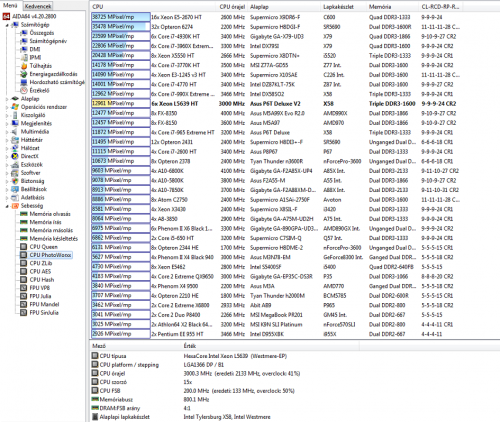
Task: Click the highlighted 12961 MPixel/mp result bar
Action: 121,103
